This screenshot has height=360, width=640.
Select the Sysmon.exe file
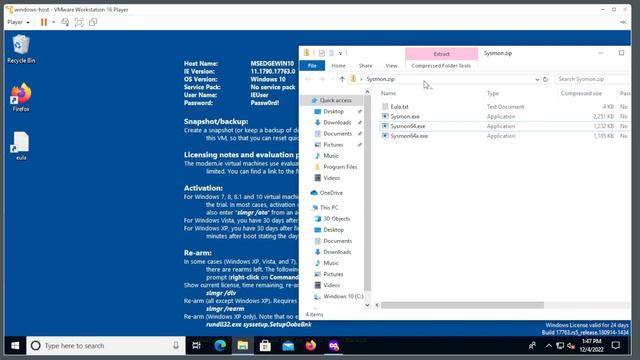404,116
